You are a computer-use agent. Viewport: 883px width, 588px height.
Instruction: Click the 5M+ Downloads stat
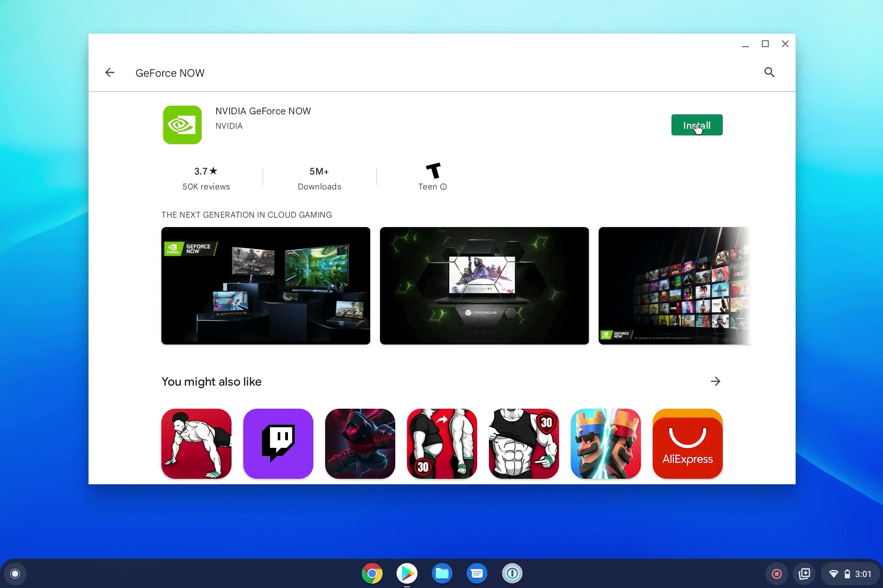coord(319,179)
